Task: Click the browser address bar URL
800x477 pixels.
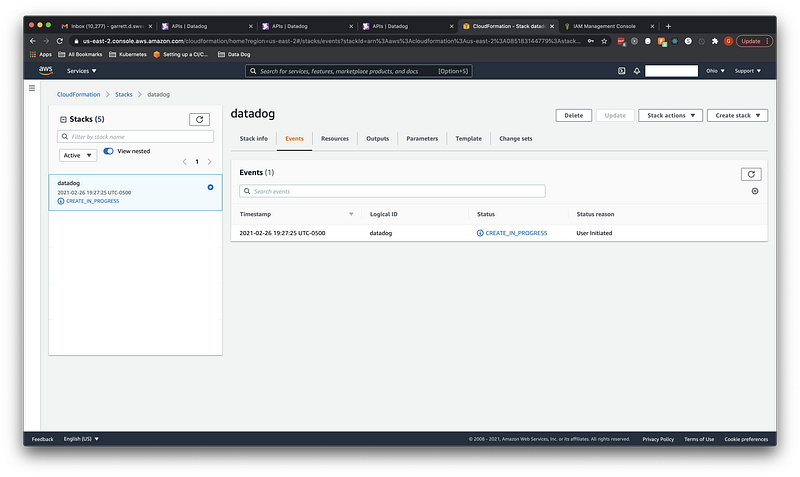Action: coord(332,41)
